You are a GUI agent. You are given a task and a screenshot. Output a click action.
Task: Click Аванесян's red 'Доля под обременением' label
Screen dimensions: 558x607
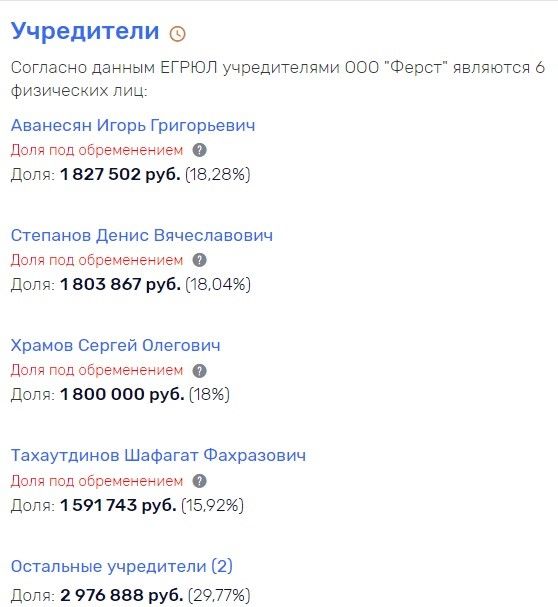[97, 150]
